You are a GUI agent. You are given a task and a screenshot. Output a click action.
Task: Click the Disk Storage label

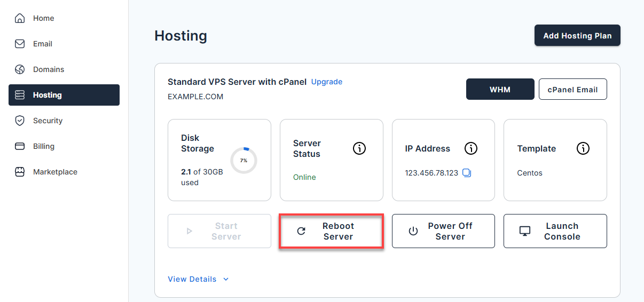tap(198, 143)
